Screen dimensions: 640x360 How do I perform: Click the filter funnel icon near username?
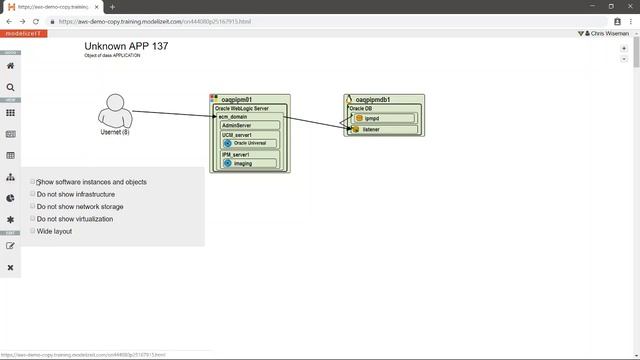tap(580, 33)
